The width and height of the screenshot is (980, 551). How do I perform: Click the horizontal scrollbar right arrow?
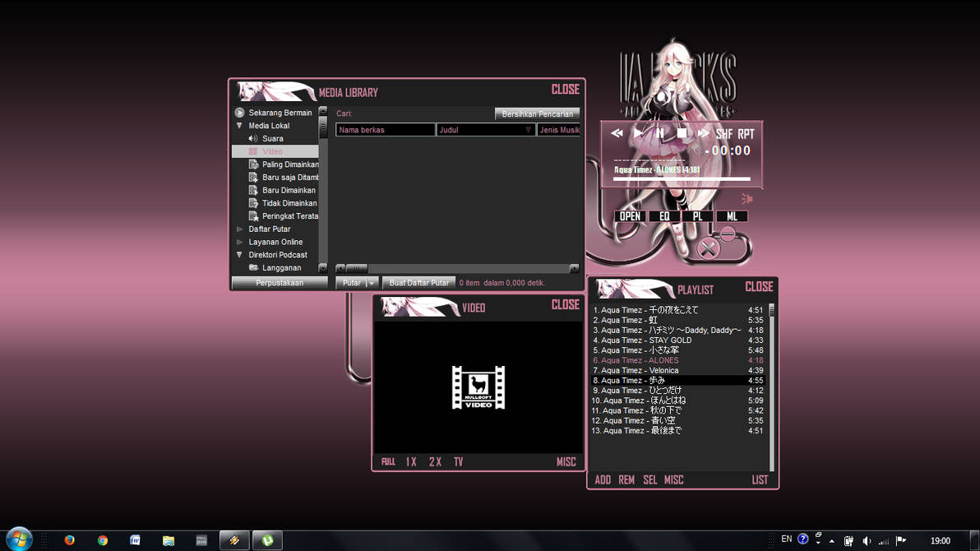[x=575, y=268]
